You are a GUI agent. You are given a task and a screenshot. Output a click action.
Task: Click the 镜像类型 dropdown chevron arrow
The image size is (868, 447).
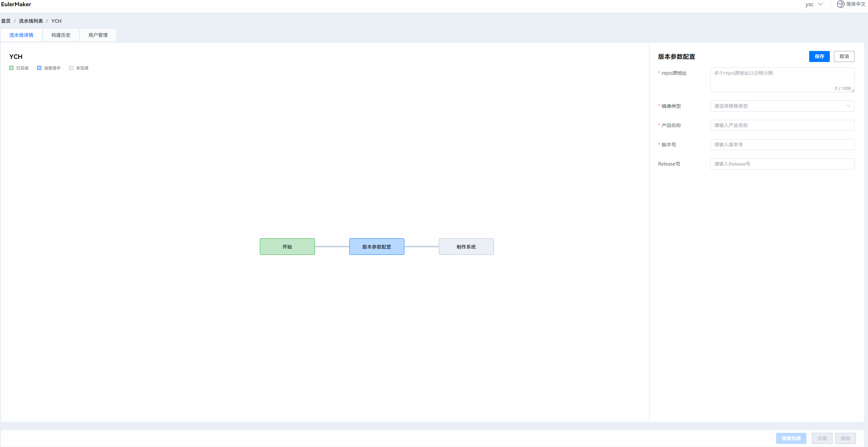848,106
